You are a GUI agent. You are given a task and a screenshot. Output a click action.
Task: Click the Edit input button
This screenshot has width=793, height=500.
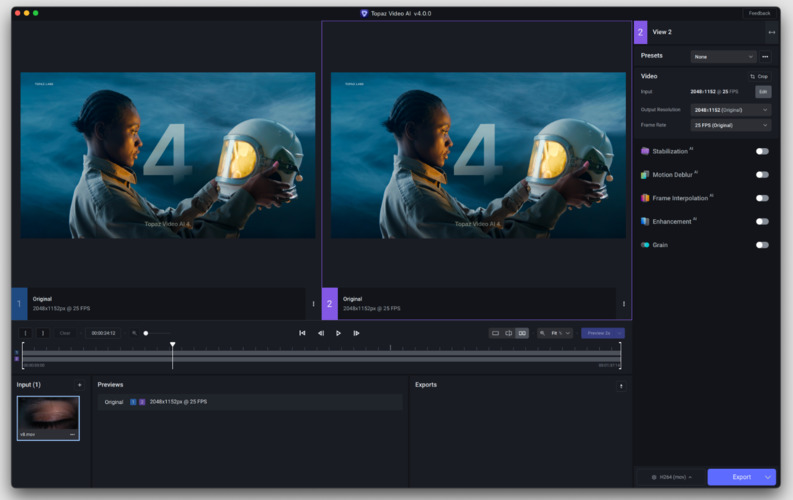(763, 92)
